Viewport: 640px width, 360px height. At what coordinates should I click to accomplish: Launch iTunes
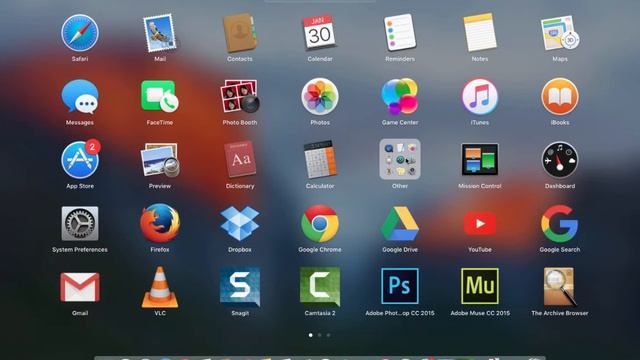pos(480,96)
